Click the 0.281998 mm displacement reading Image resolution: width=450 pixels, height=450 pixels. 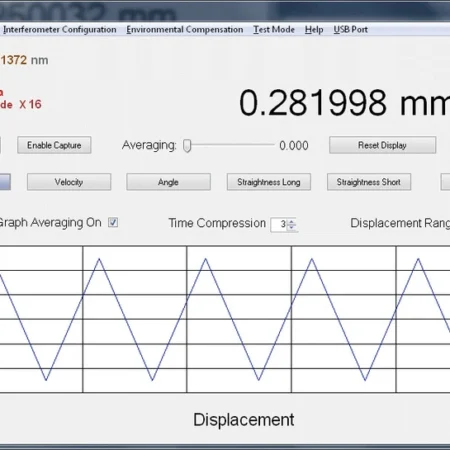coord(344,103)
